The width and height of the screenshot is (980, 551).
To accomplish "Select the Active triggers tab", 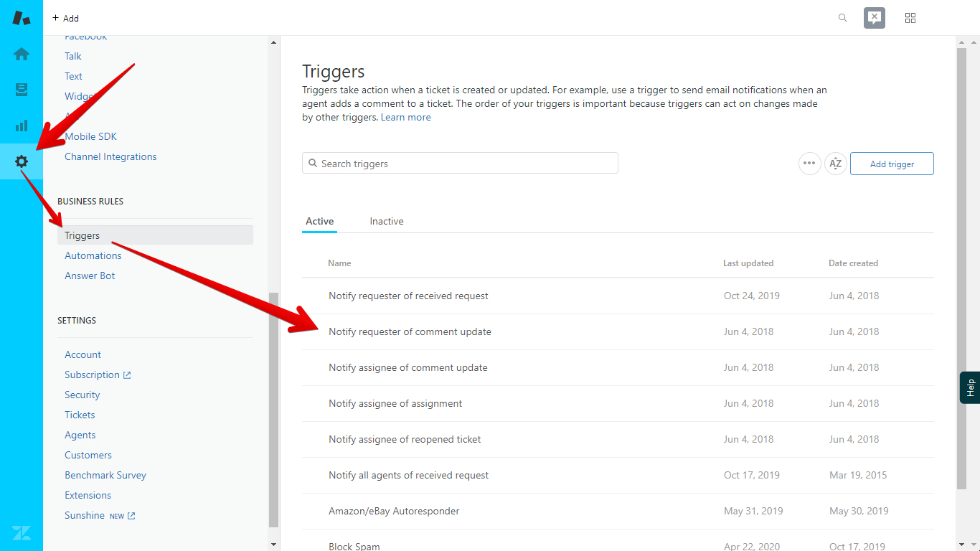I will coord(319,221).
